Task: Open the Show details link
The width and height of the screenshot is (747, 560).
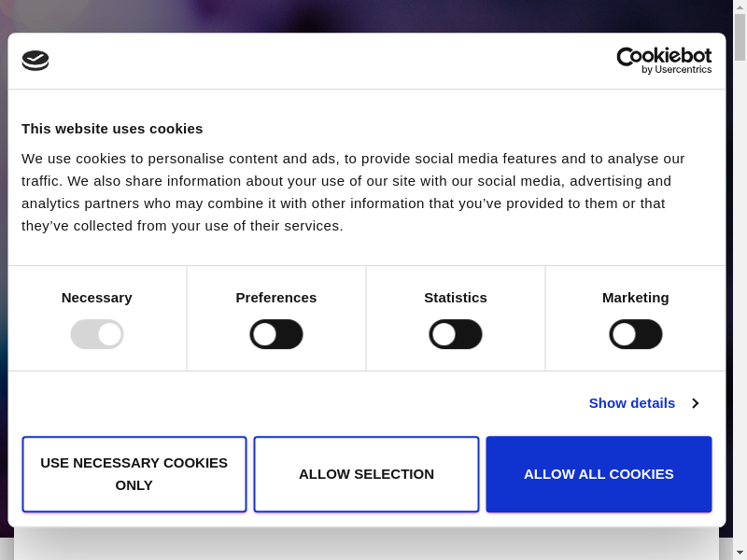Action: point(631,403)
